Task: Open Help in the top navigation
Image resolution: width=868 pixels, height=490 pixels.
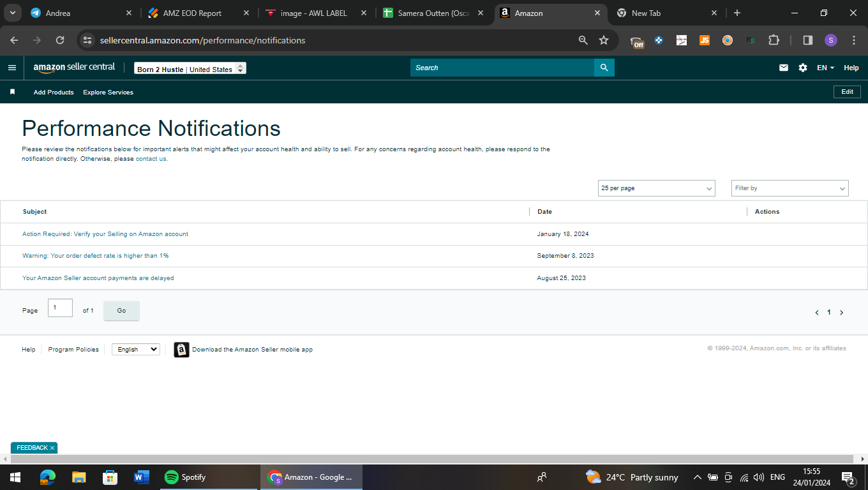Action: (851, 68)
